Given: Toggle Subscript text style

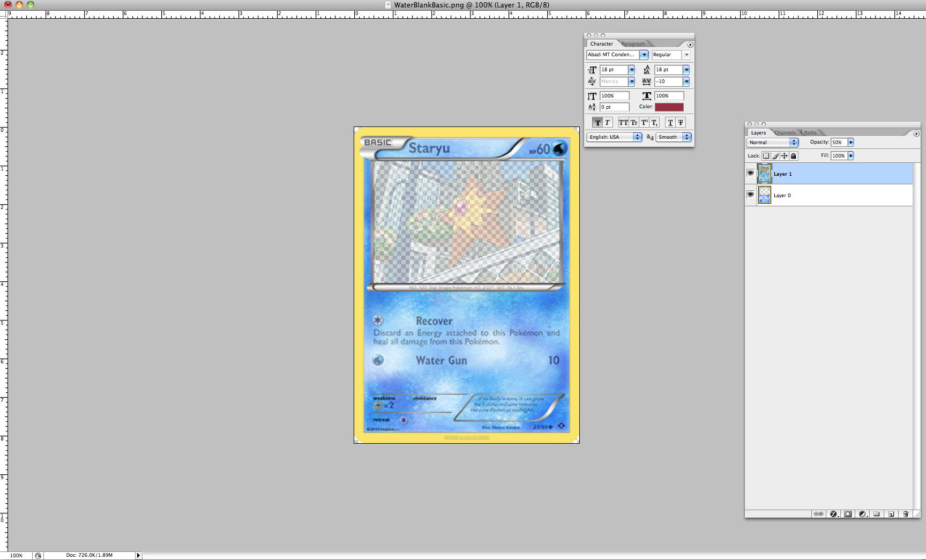Looking at the screenshot, I should click(654, 123).
